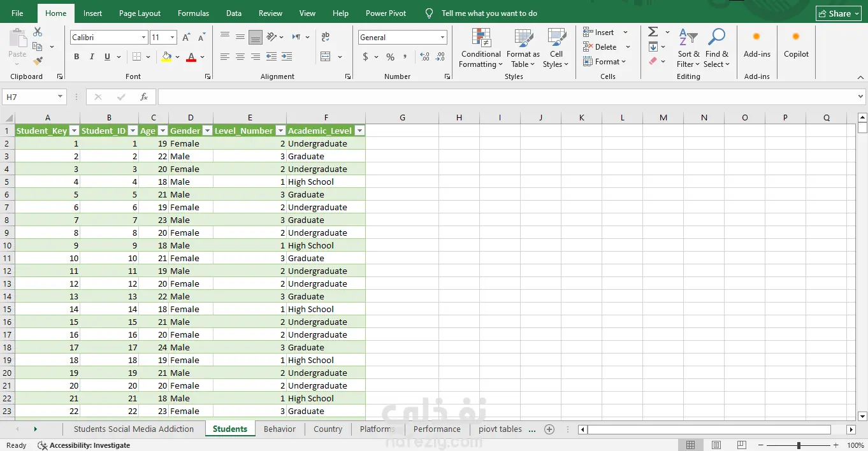Screen dimensions: 868x451
Task: Open Copilot from the ribbon
Action: point(796,44)
